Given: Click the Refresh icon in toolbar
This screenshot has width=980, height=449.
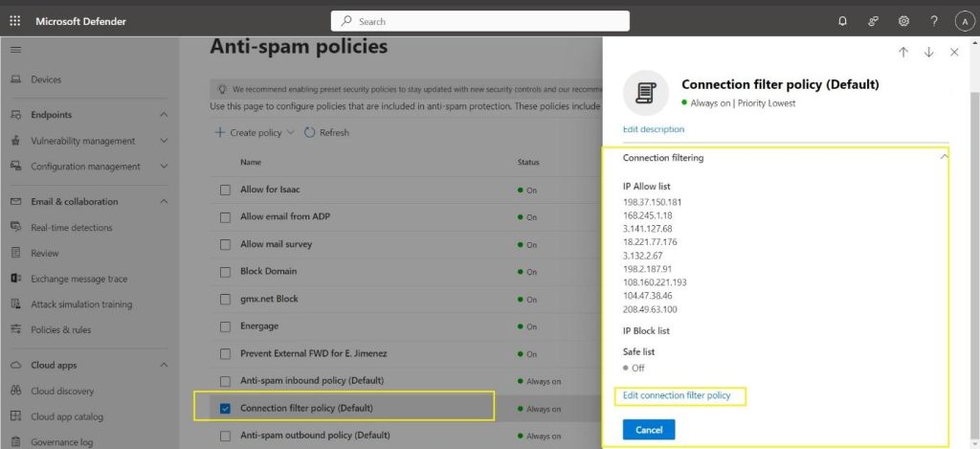Looking at the screenshot, I should click(x=310, y=133).
